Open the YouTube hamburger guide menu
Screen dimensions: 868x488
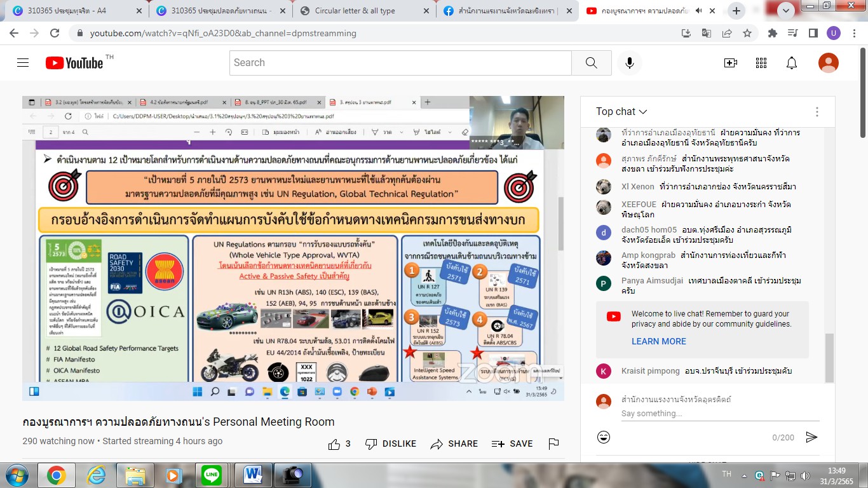click(23, 62)
